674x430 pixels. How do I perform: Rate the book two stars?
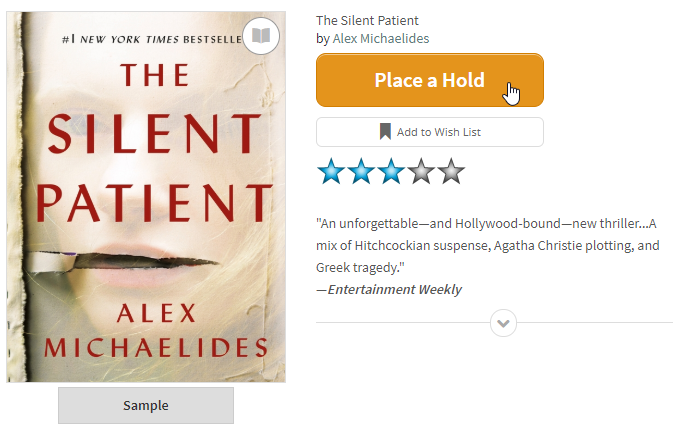click(361, 171)
